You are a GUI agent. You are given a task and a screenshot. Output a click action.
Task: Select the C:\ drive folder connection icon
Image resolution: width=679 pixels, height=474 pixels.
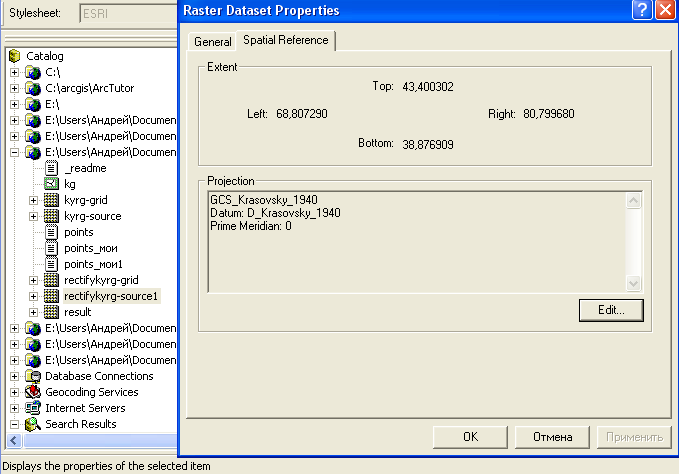(33, 72)
